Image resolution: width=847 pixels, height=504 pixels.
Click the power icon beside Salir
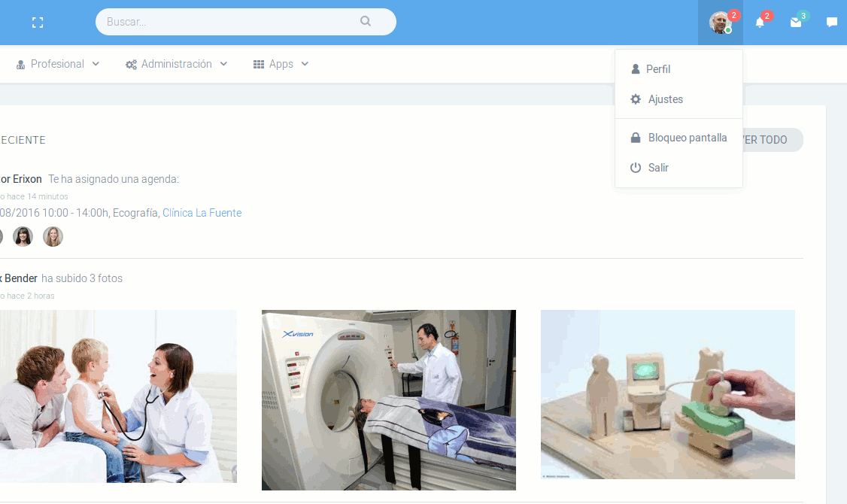click(x=636, y=168)
